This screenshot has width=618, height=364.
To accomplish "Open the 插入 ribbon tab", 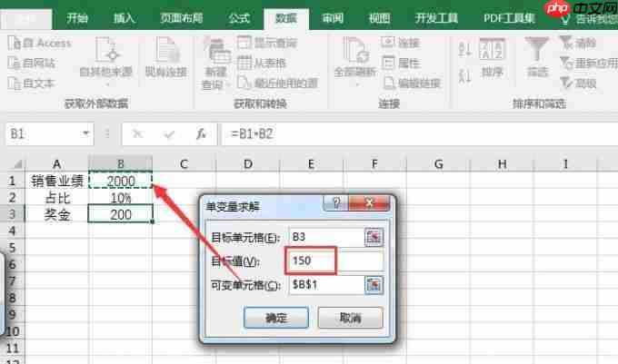I will [x=125, y=18].
